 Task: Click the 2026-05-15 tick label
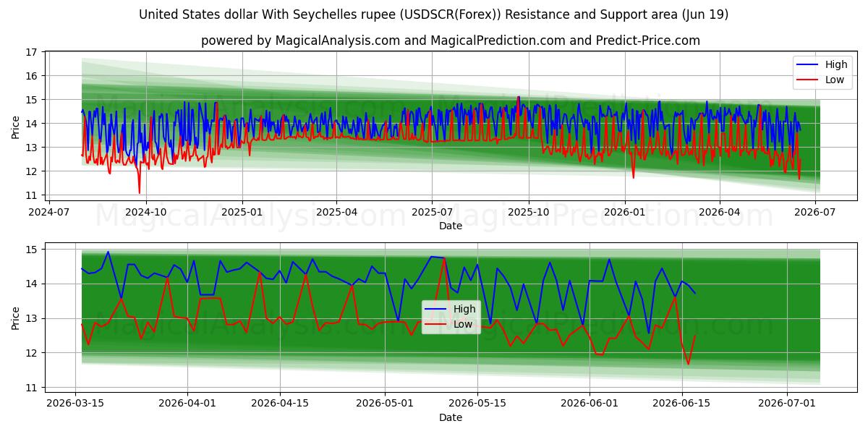477,404
